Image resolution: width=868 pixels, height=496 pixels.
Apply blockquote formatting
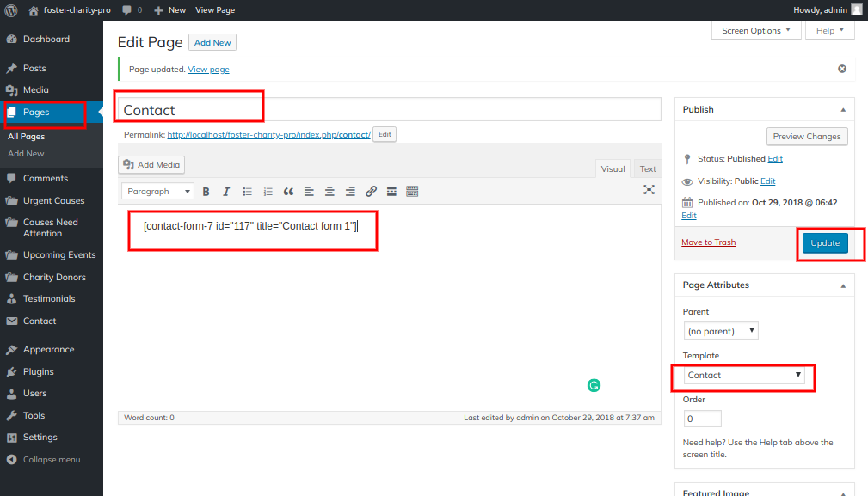(x=288, y=192)
